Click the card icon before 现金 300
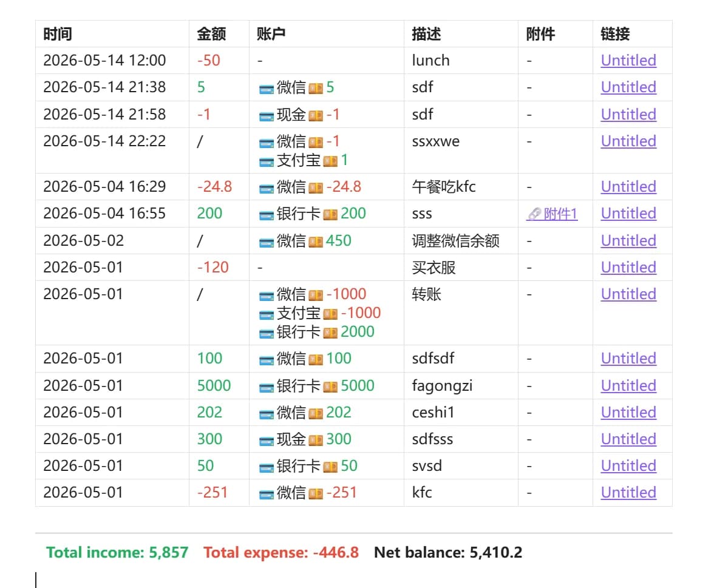The height and width of the screenshot is (588, 714). [267, 440]
